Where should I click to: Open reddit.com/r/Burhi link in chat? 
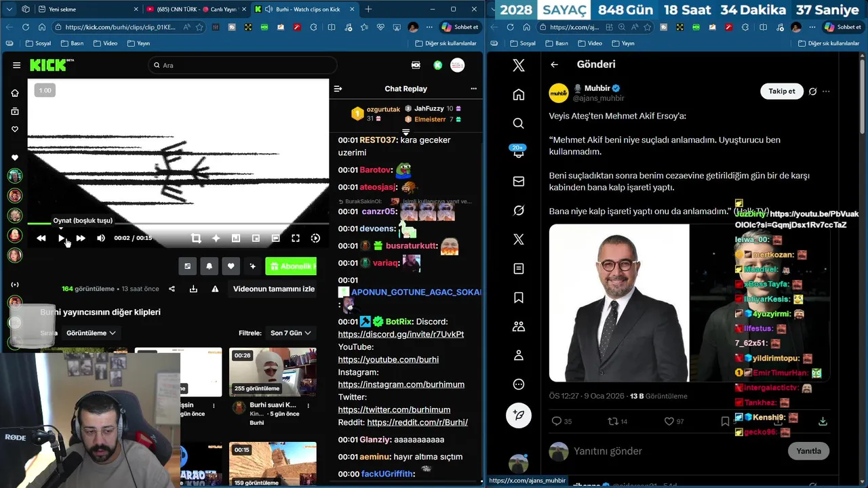tap(417, 422)
